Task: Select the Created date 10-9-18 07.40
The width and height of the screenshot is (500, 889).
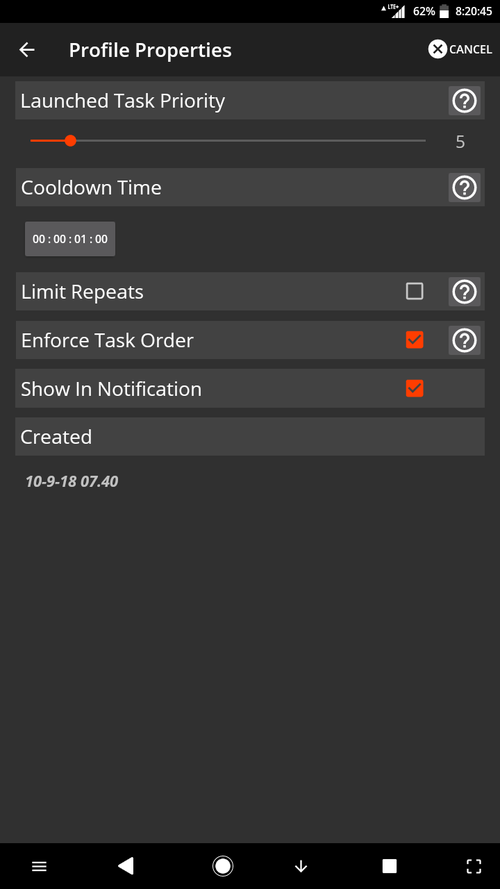Action: pyautogui.click(x=72, y=481)
